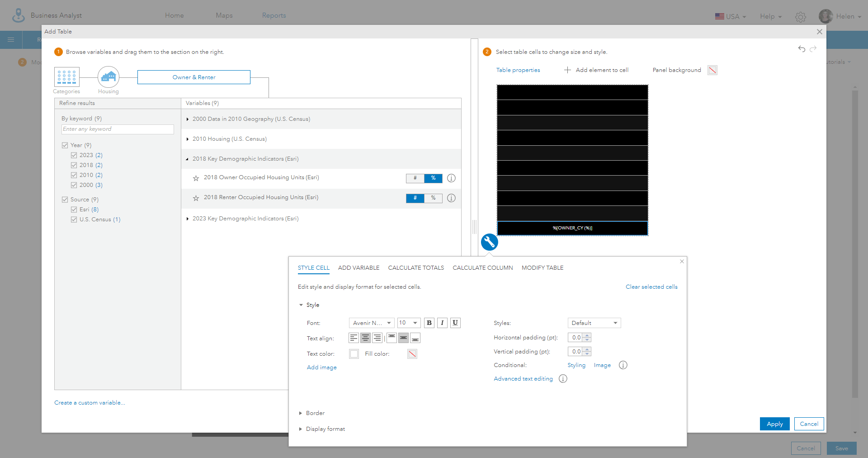Switch to the Modify Table tab
This screenshot has width=868, height=458.
(542, 268)
